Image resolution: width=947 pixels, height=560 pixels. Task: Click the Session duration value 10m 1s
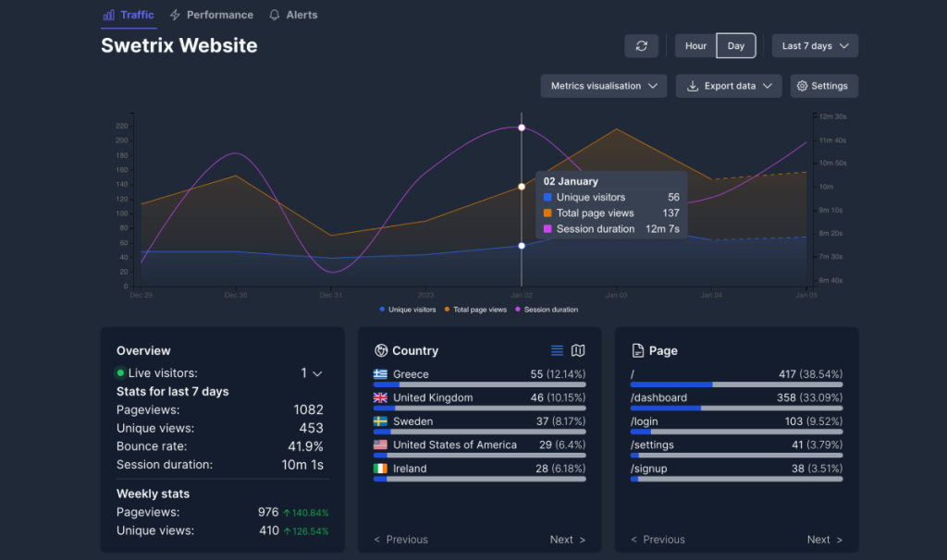[x=302, y=465]
